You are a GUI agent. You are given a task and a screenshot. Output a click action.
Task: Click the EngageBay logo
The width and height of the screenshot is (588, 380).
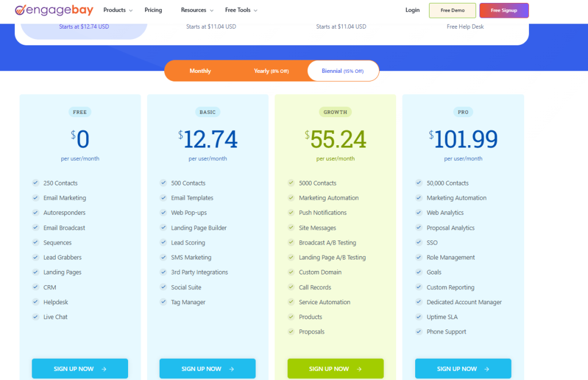[x=54, y=10]
